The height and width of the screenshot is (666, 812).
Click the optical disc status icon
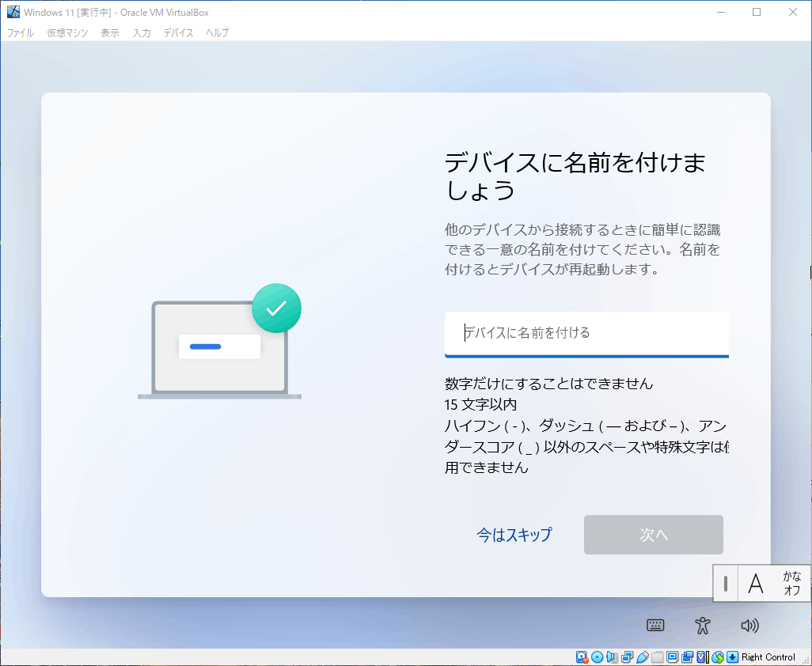tap(597, 657)
